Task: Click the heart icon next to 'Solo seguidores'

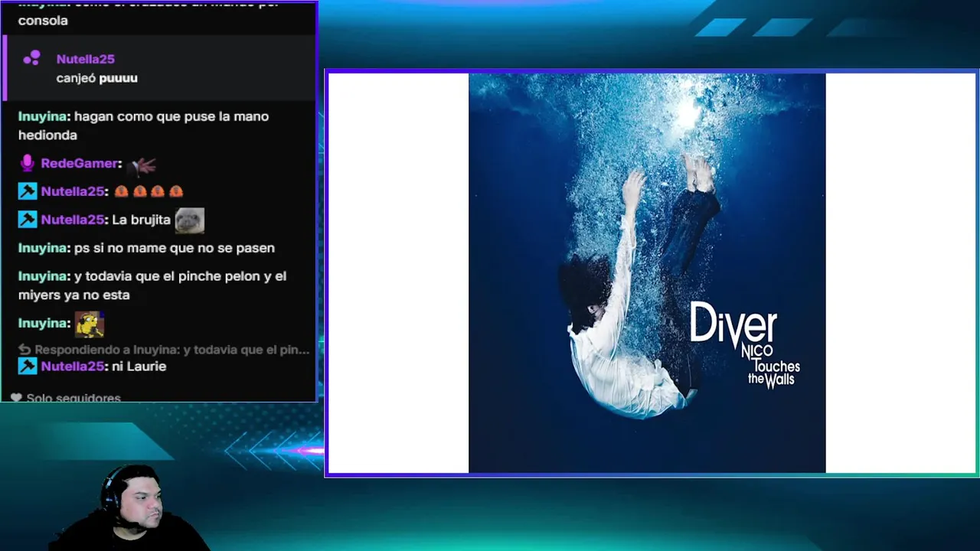Action: [16, 397]
